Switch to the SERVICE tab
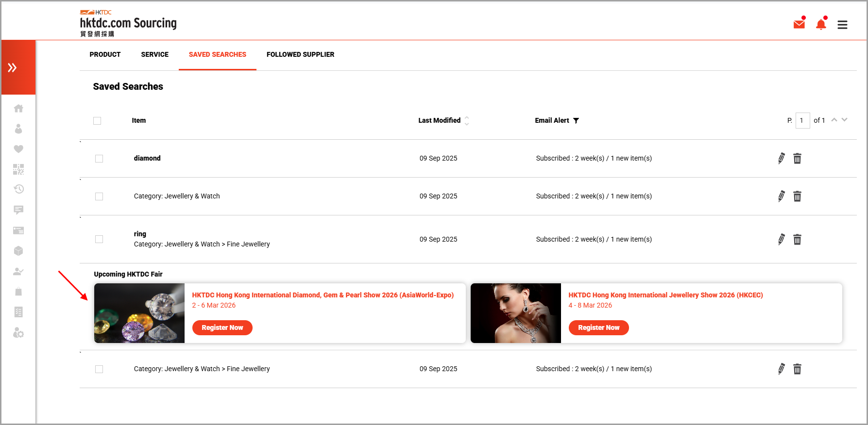Viewport: 868px width, 425px height. tap(155, 54)
